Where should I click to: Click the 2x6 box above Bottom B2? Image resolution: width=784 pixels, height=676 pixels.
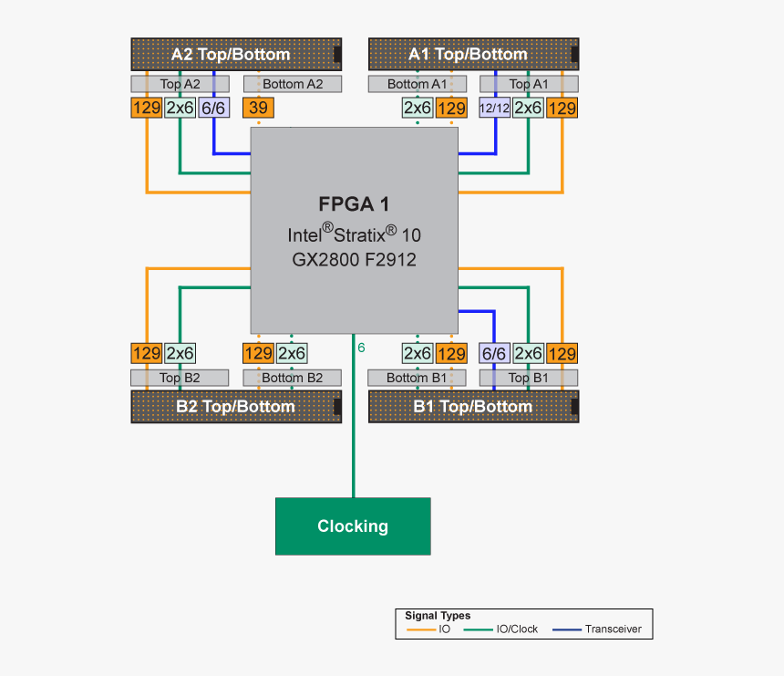[x=292, y=353]
